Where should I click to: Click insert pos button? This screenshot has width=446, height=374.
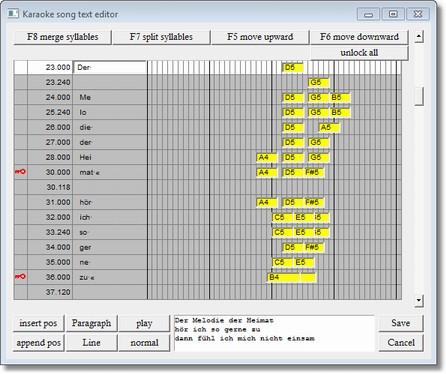click(x=38, y=323)
